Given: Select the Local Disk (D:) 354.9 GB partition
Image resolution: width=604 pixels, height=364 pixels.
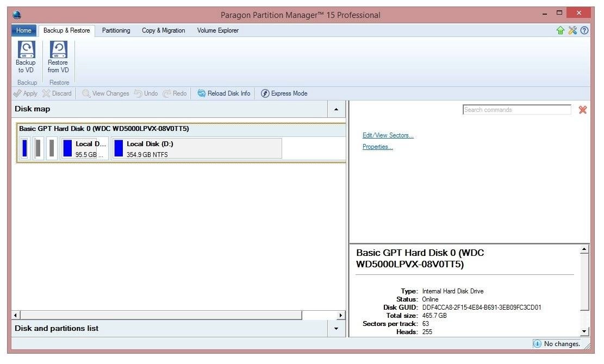Looking at the screenshot, I should click(197, 148).
